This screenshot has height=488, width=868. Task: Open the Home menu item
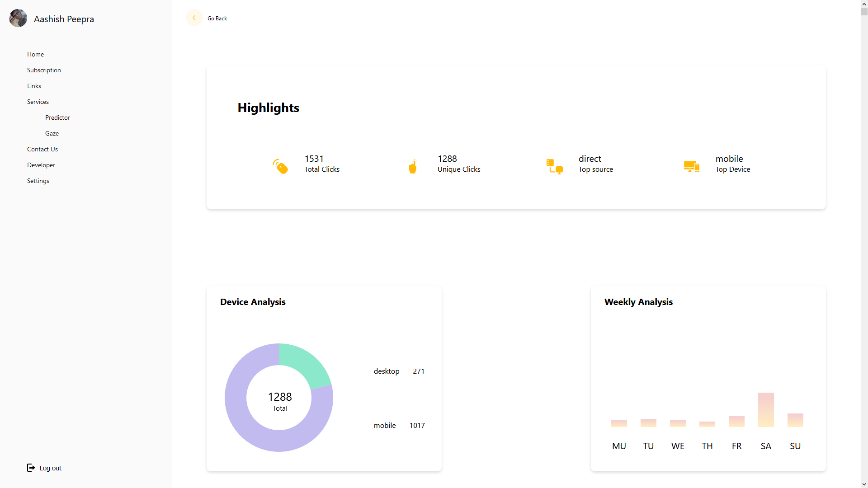35,54
